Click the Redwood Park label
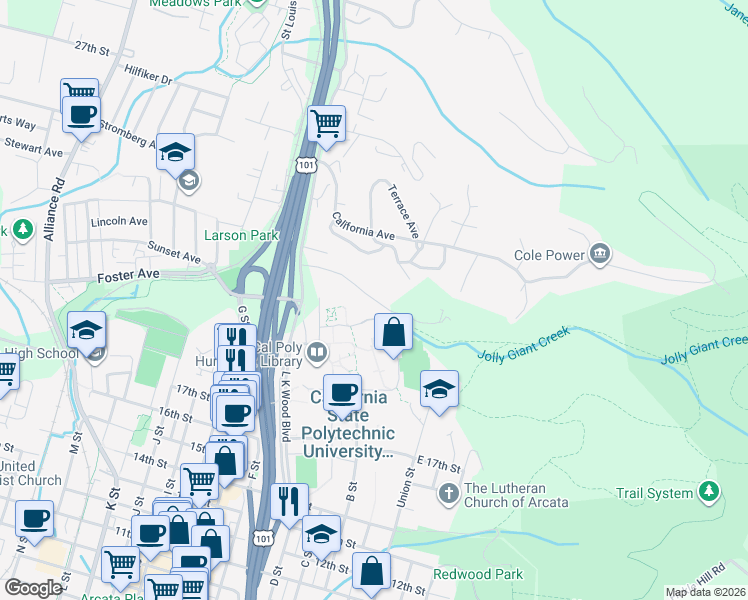The image size is (748, 600). point(478,574)
